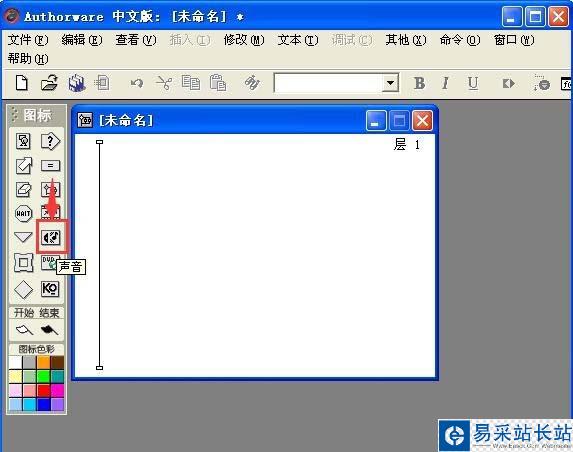Open the 查看(V) menu
Screen dimensions: 573x452
136,40
